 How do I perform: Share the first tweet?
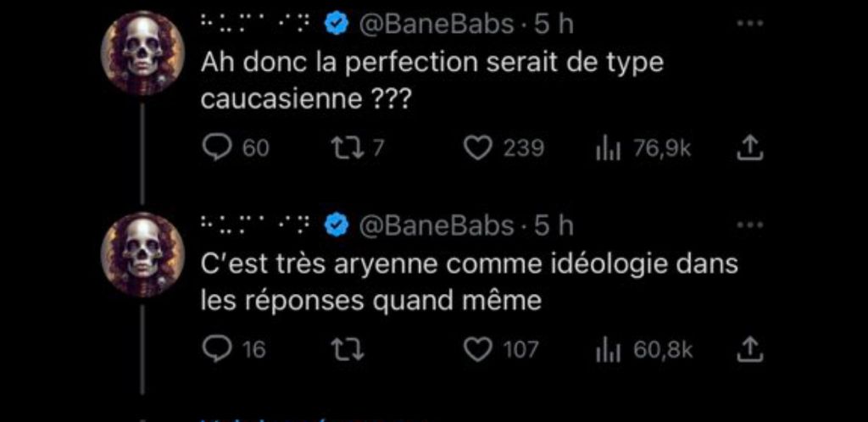click(x=750, y=149)
